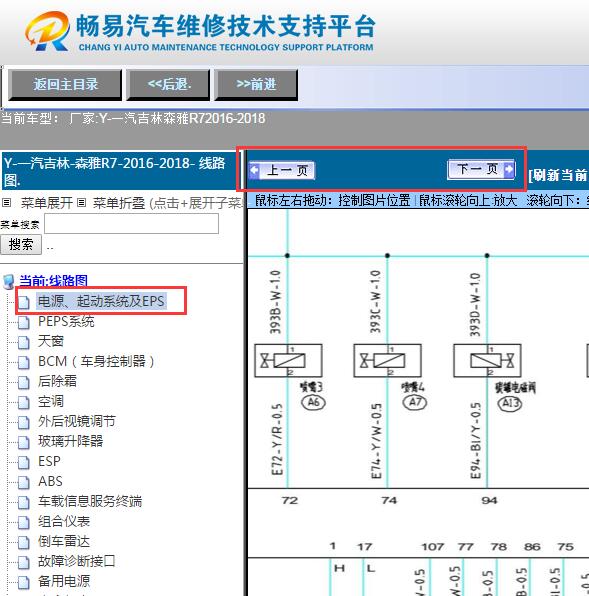Click wire label 393B-W-1.0
This screenshot has width=589, height=596.
click(x=275, y=302)
